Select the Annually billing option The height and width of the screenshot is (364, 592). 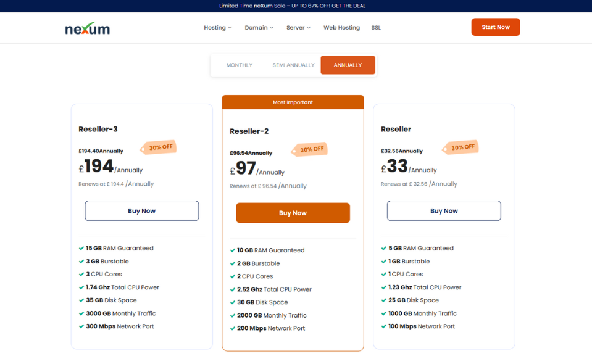click(348, 65)
